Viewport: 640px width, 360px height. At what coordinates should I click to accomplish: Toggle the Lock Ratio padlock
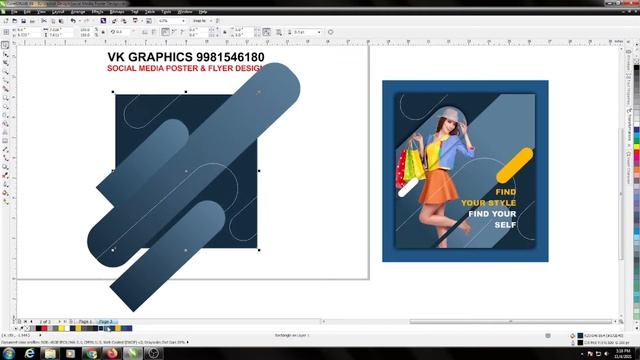[103, 32]
